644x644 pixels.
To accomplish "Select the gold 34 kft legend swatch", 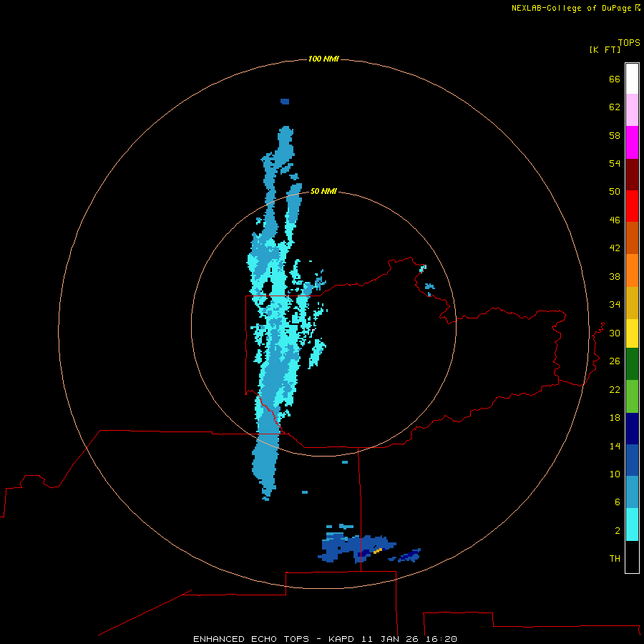I will click(x=632, y=303).
